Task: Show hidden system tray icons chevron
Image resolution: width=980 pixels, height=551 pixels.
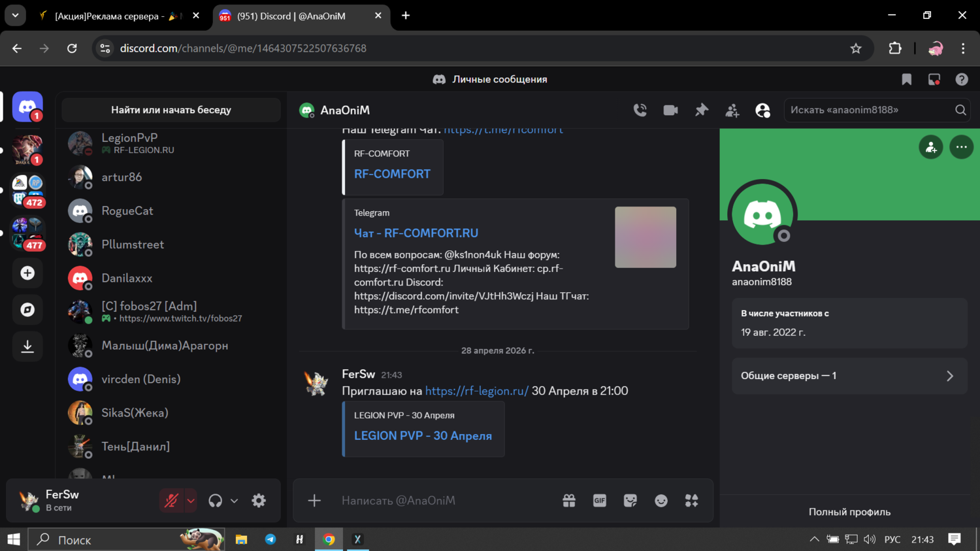Action: click(814, 539)
